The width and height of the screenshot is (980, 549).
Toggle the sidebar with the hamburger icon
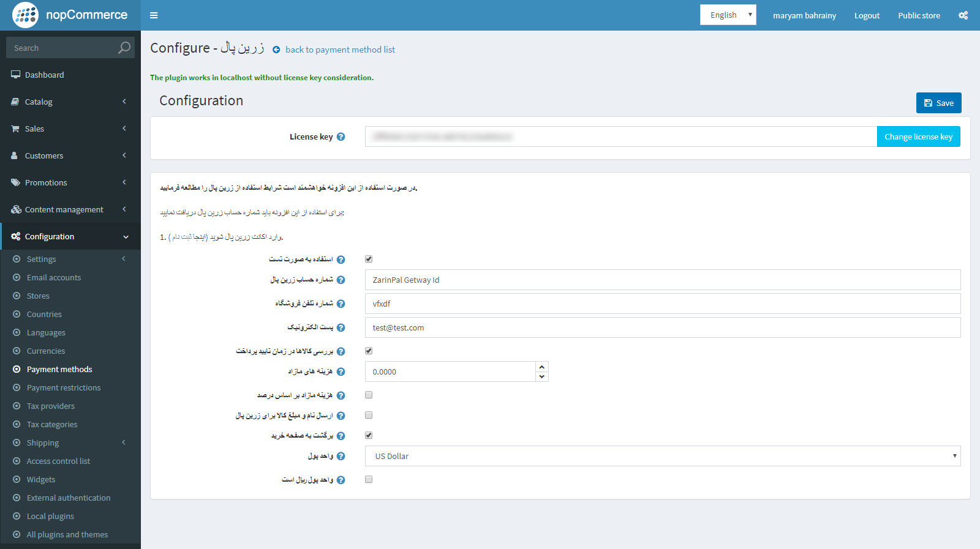154,15
